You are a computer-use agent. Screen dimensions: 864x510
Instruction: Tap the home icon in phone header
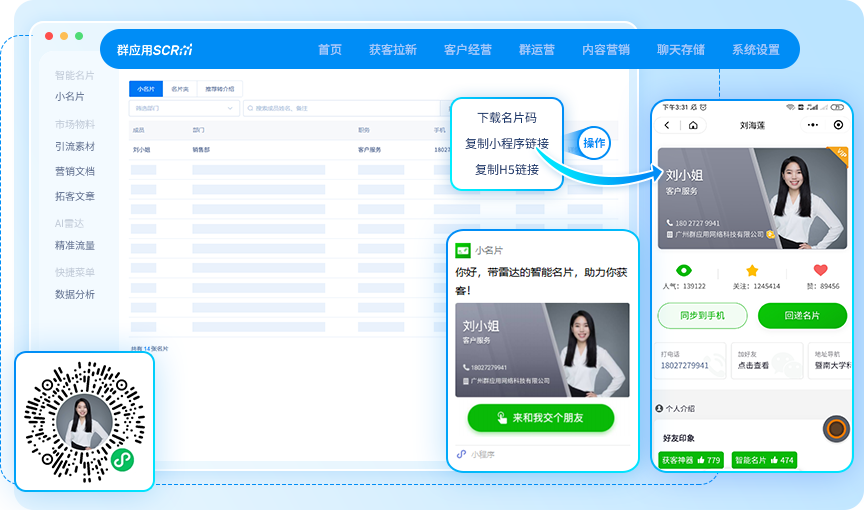(x=692, y=125)
